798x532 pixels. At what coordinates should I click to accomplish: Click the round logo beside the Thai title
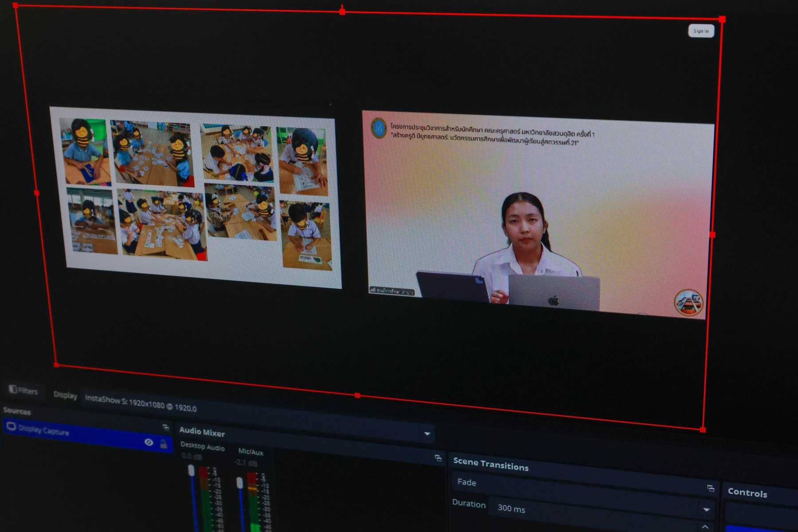[x=379, y=128]
